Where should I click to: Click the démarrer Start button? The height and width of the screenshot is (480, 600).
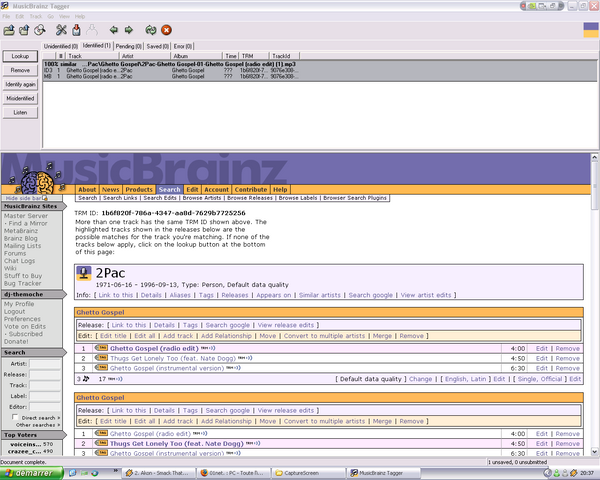point(31,473)
